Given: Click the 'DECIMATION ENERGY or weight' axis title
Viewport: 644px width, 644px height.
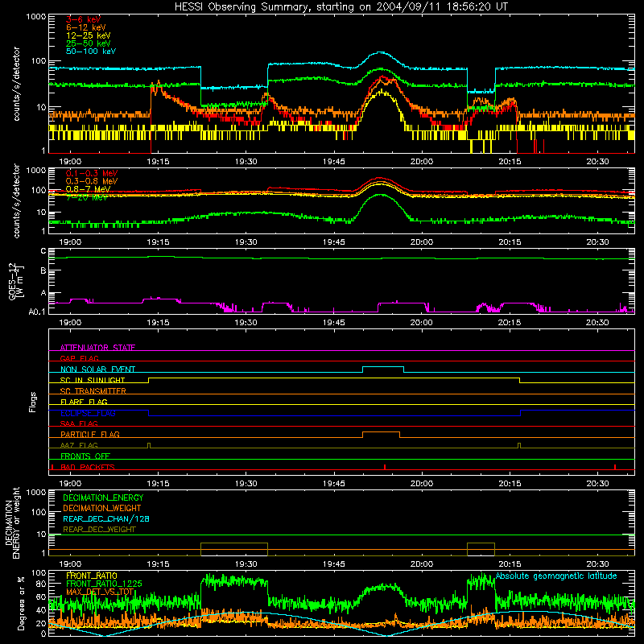Looking at the screenshot, I should [x=12, y=522].
